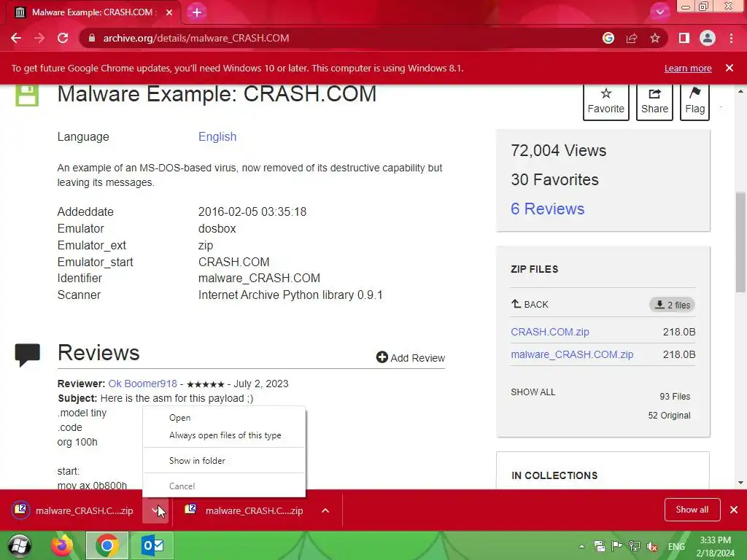Close the downloads bar
This screenshot has height=560, width=747.
point(734,510)
